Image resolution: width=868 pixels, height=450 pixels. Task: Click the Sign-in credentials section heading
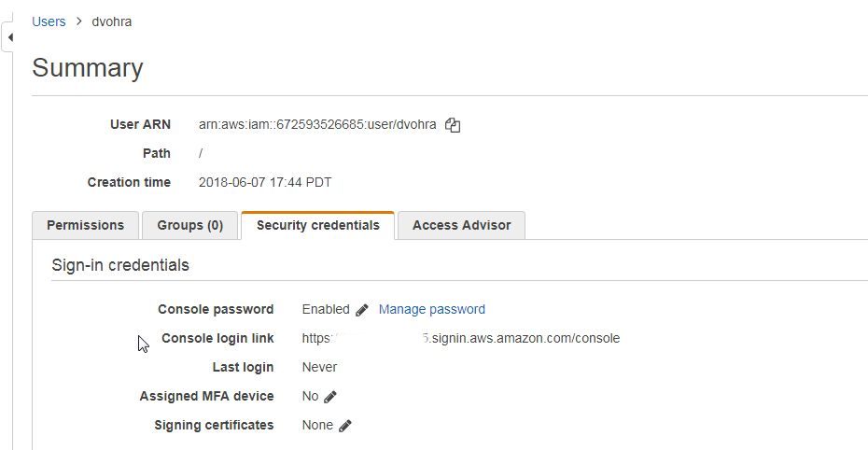(x=120, y=265)
